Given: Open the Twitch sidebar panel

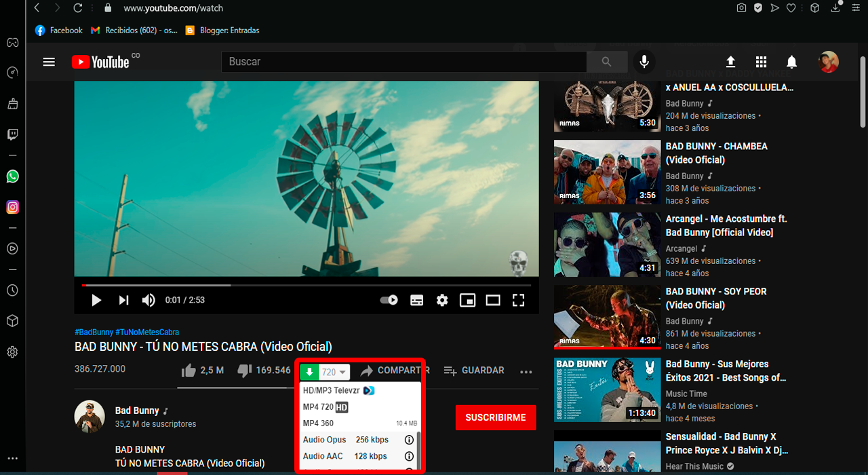Looking at the screenshot, I should [12, 134].
